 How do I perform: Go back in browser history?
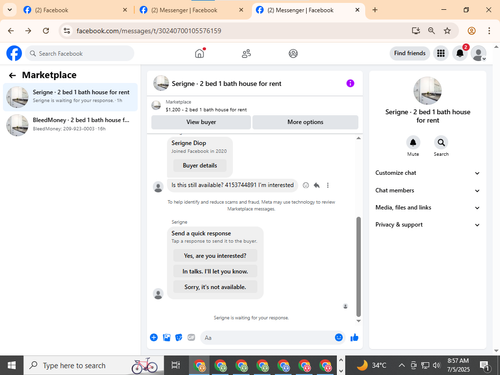(x=11, y=31)
